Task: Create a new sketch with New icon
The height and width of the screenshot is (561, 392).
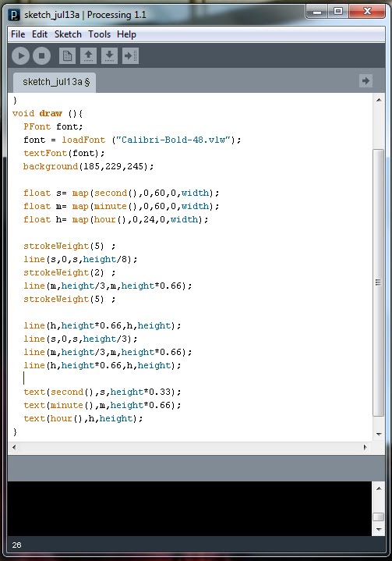Action: point(67,56)
